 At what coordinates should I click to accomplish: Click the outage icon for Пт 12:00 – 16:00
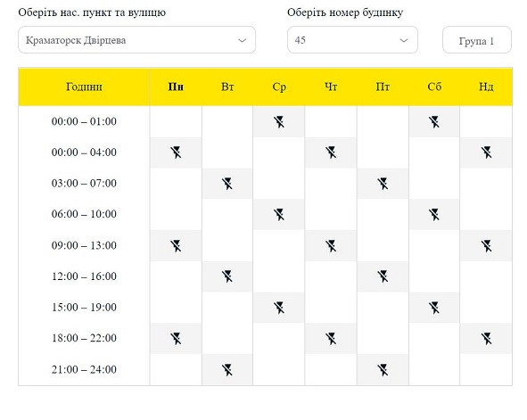[x=383, y=276]
